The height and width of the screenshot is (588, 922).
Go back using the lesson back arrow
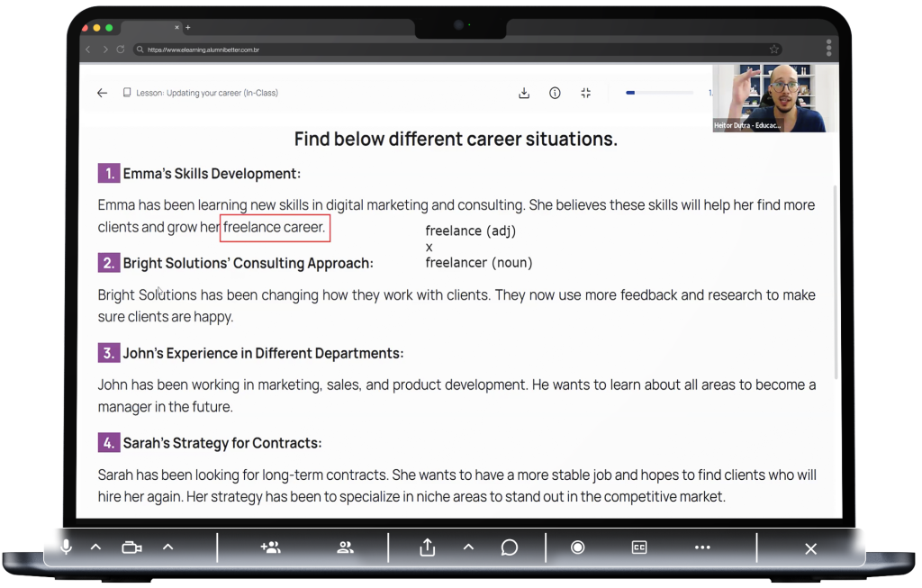(x=102, y=93)
